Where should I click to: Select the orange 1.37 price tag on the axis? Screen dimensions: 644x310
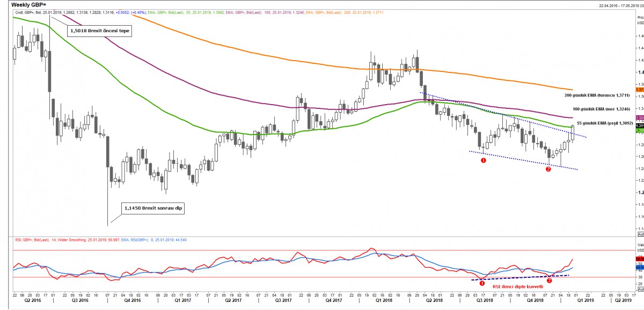[640, 90]
